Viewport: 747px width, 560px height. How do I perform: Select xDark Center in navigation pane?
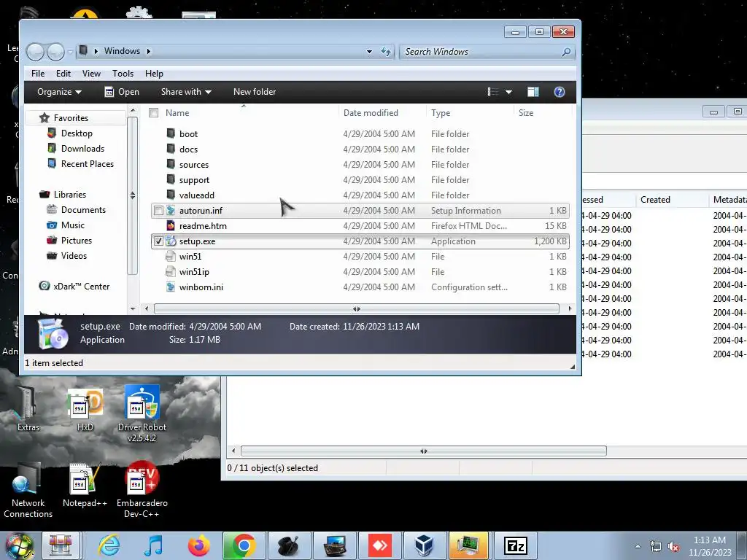click(x=74, y=286)
